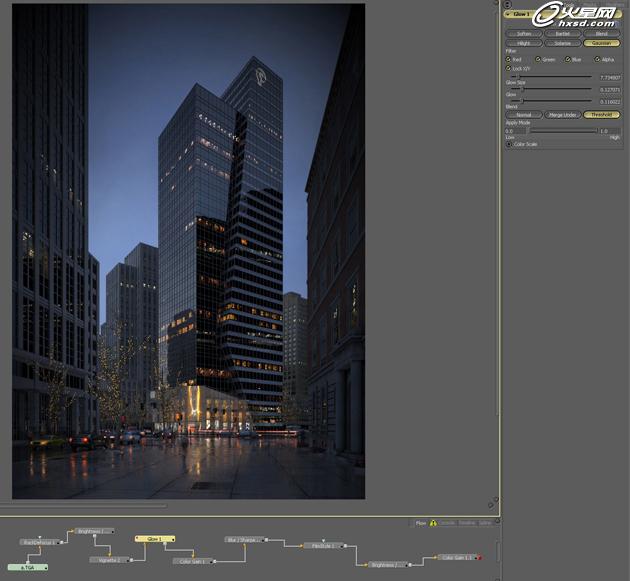Switch to the Flow tab
This screenshot has height=581, width=630.
click(x=421, y=523)
